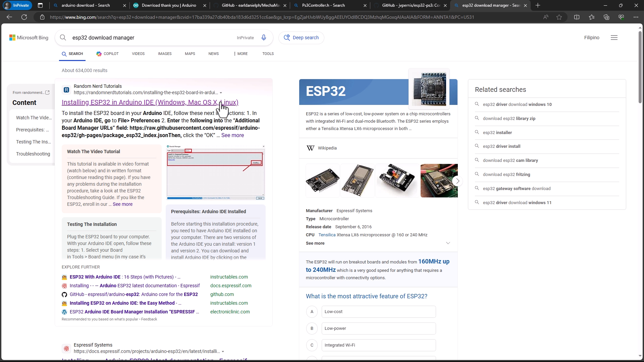Screen dimensions: 644x362
Task: Open related search 'download esp32 library zip'
Action: point(509,118)
